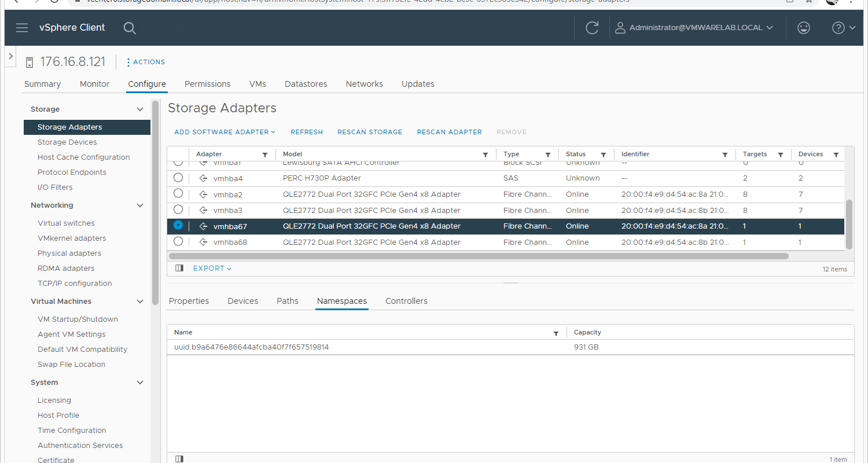Switch to the Controllers tab
Image resolution: width=868 pixels, height=463 pixels.
coord(406,301)
